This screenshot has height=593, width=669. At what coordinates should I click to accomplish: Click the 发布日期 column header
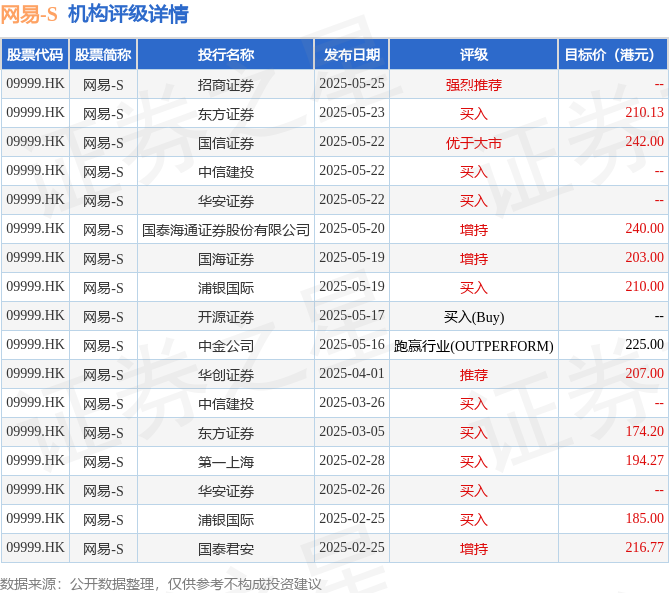pyautogui.click(x=352, y=55)
